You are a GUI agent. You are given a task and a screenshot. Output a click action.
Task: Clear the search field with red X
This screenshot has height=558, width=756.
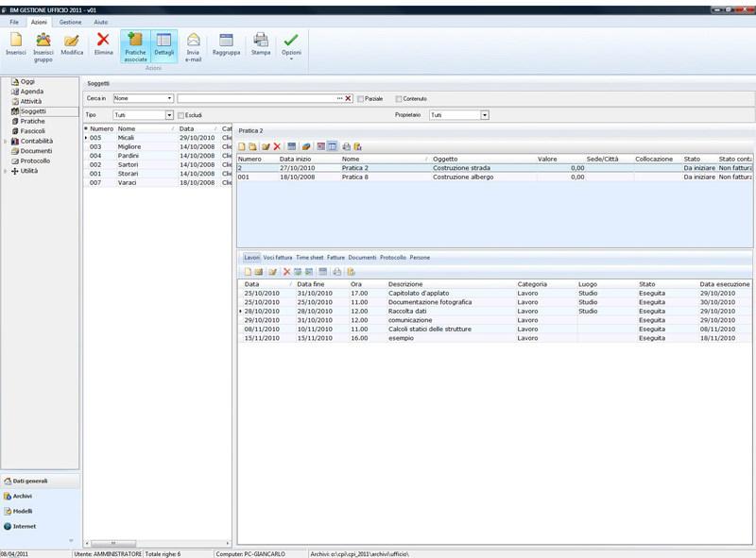[348, 98]
